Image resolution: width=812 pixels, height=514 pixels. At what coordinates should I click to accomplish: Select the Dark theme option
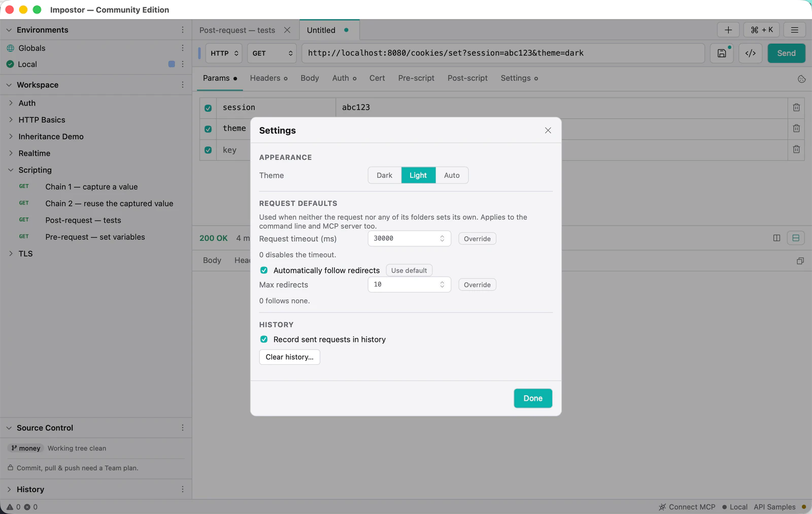pos(385,175)
